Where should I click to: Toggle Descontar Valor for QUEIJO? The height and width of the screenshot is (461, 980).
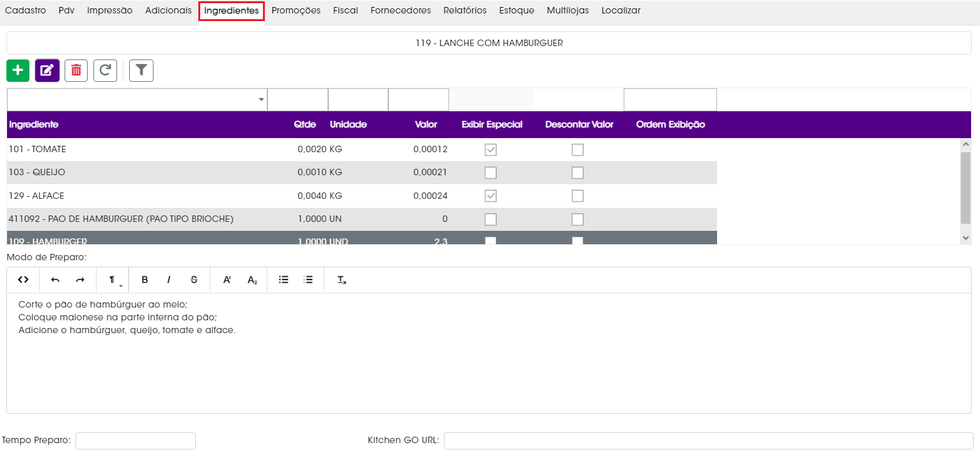click(x=578, y=173)
